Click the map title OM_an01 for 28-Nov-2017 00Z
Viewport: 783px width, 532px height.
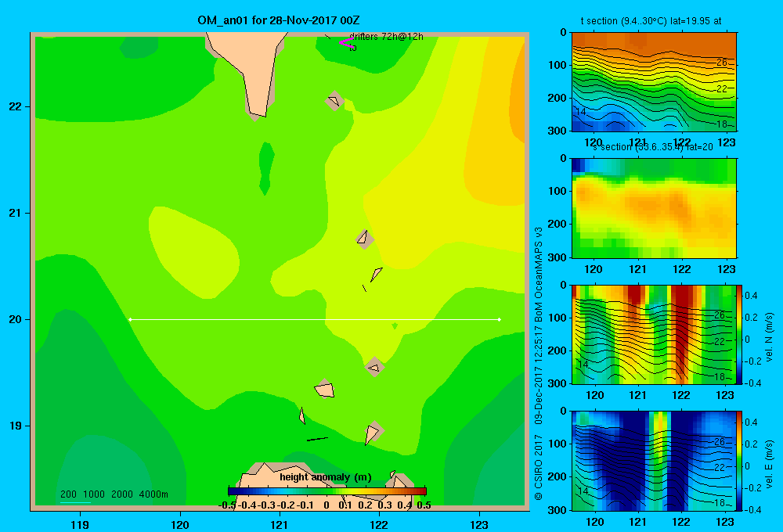pos(279,21)
